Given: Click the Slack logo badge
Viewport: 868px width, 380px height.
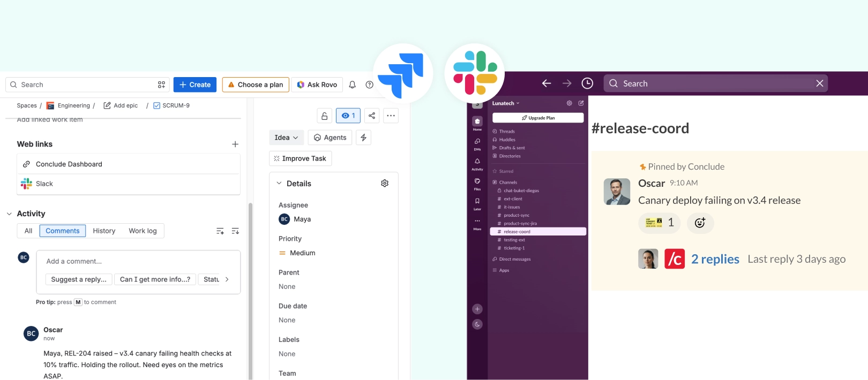Looking at the screenshot, I should [475, 73].
